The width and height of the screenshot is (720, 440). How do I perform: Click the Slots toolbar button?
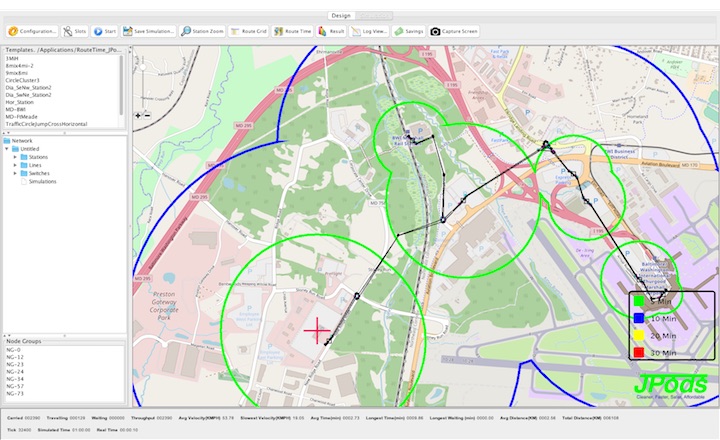(x=74, y=31)
